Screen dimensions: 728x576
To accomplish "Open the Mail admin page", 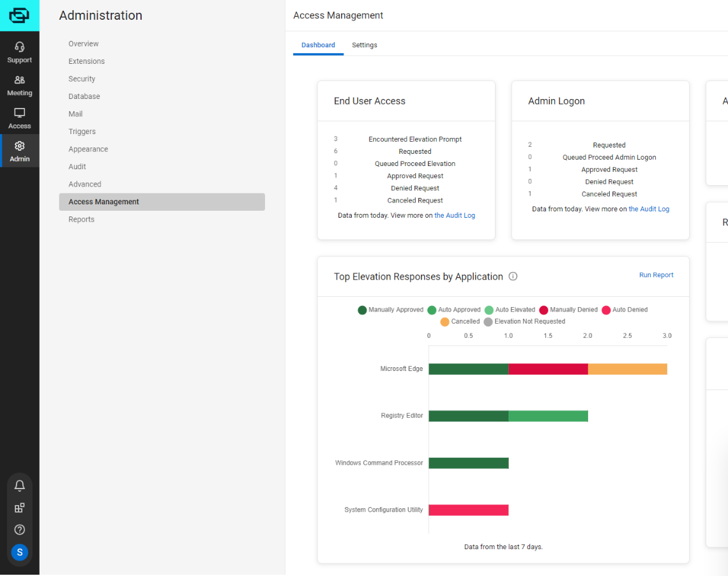I will 75,114.
